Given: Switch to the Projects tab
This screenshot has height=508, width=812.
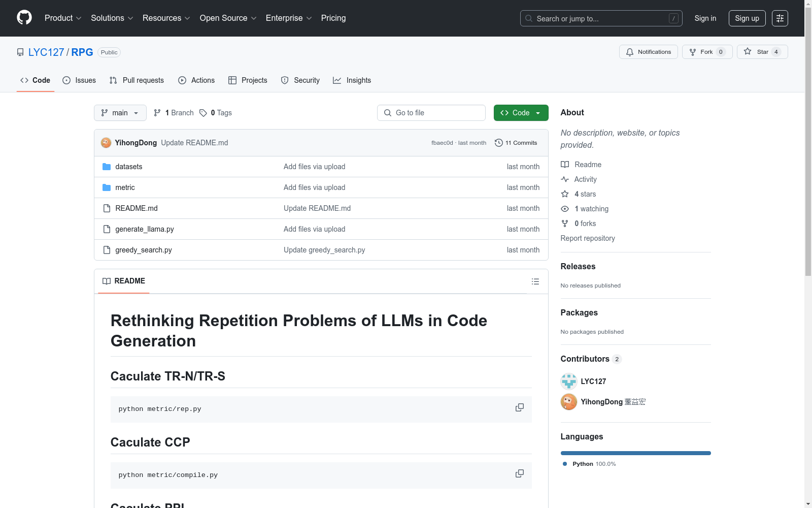Looking at the screenshot, I should 248,80.
